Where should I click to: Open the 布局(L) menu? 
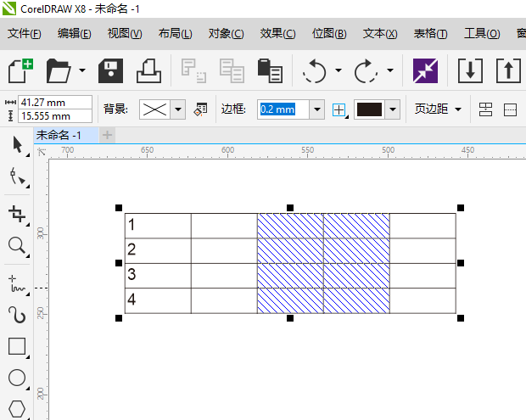pos(176,34)
